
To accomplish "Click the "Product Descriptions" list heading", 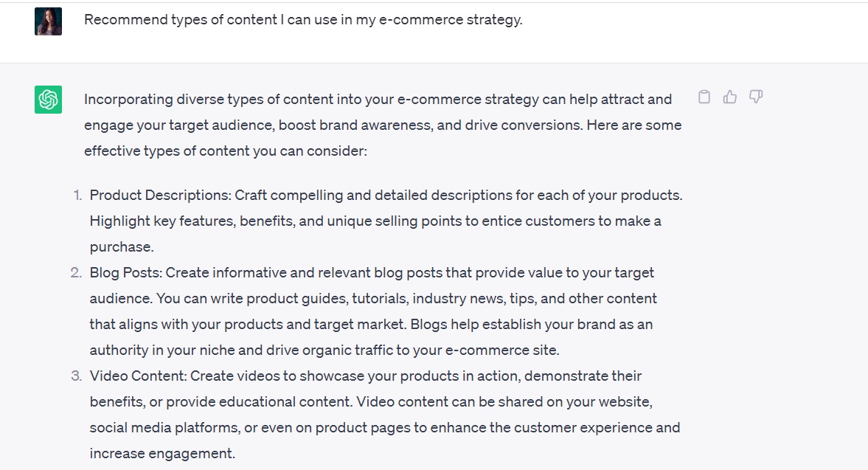I will point(161,196).
